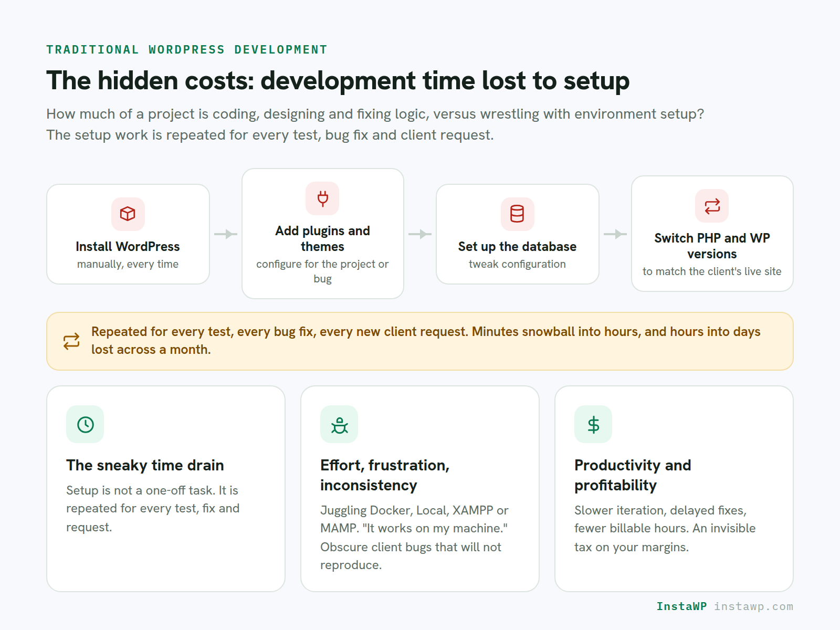Click the paragraph 'Juggling Docker, Local, XAMPP or MAMP'
This screenshot has height=630, width=840.
pyautogui.click(x=414, y=538)
